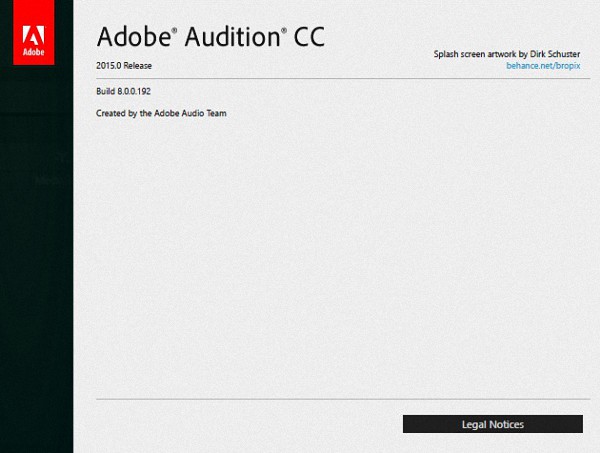Click the empty gray area of the dialog
The height and width of the screenshot is (453, 600).
(330, 260)
